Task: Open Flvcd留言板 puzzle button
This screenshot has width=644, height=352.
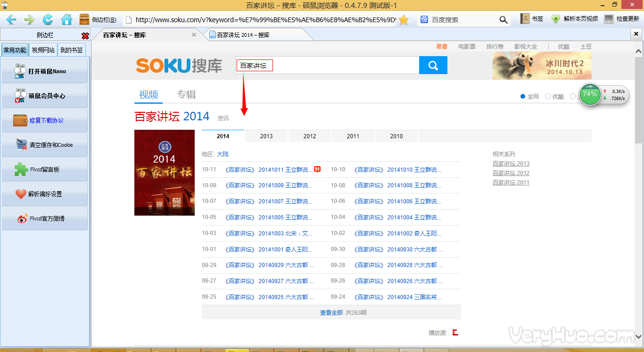Action: [45, 169]
